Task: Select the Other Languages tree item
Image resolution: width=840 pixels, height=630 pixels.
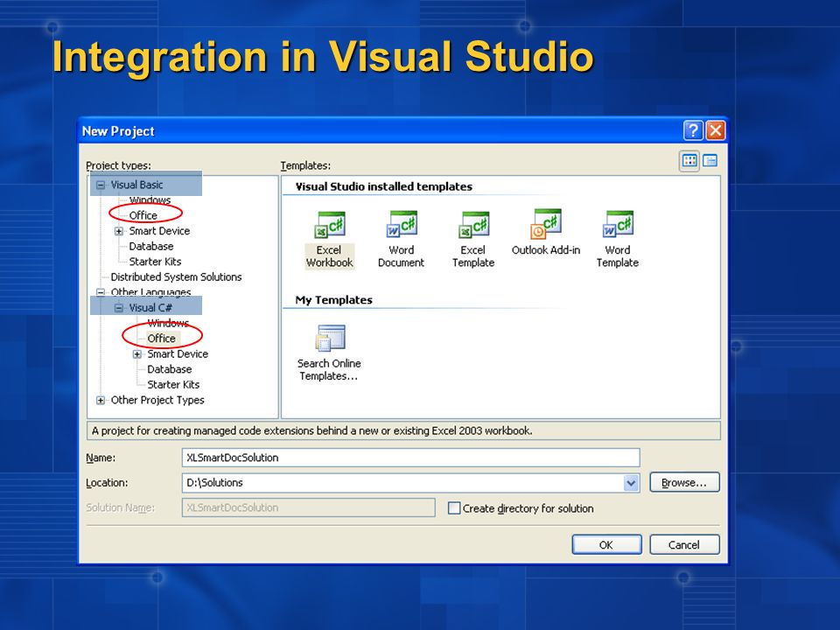Action: (x=150, y=292)
